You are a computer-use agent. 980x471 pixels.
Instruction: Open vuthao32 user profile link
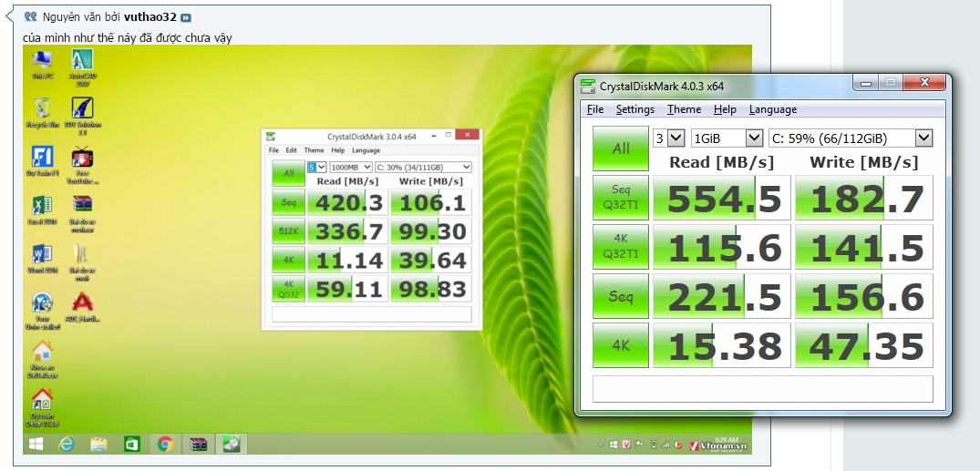tap(150, 17)
